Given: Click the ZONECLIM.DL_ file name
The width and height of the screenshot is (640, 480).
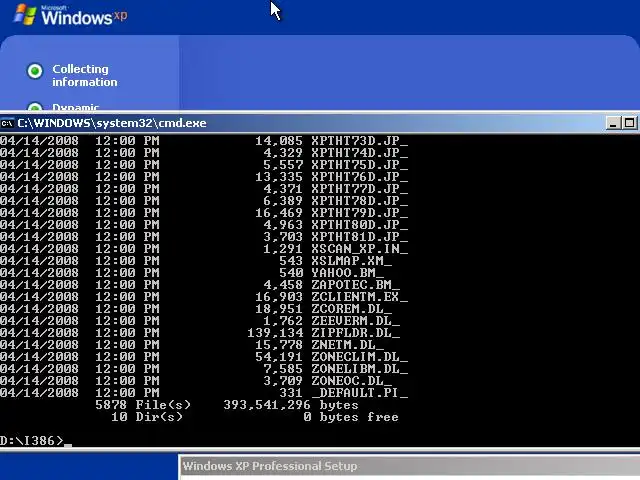Looking at the screenshot, I should coord(360,357).
